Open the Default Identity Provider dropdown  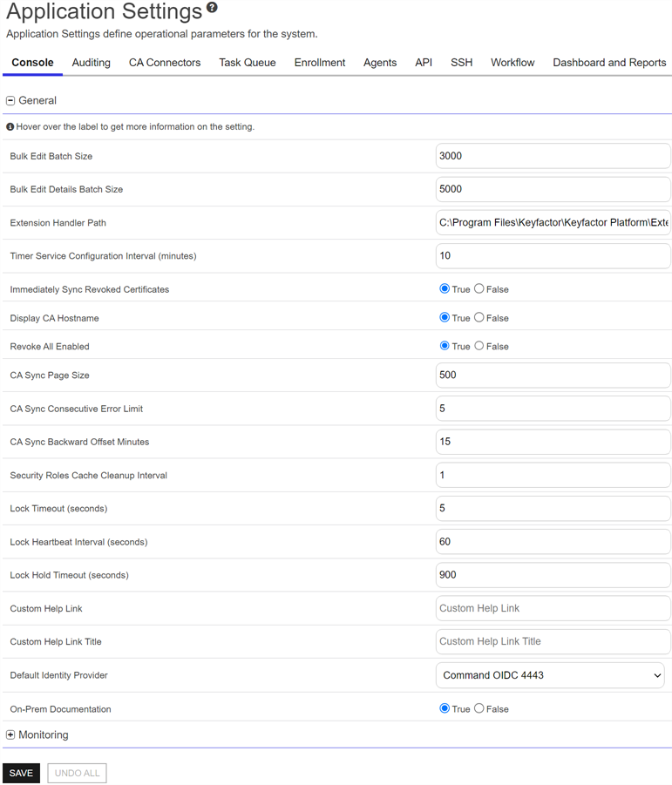pos(550,675)
